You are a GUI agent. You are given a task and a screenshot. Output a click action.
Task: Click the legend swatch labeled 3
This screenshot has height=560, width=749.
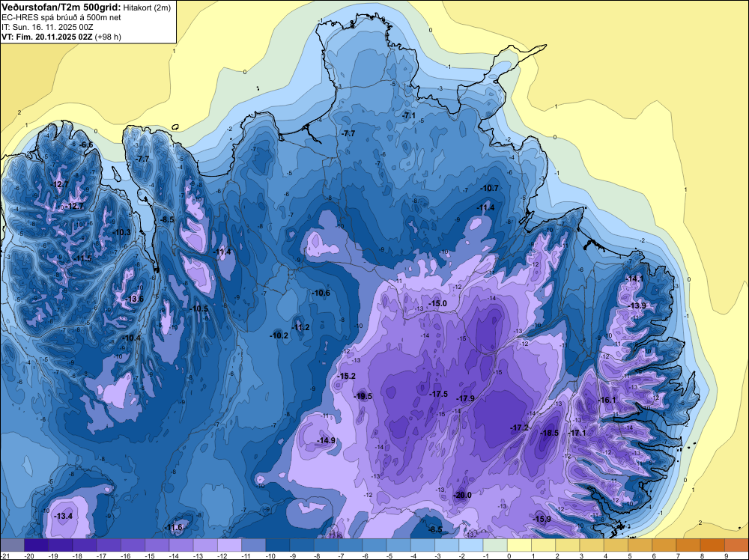tap(592, 545)
